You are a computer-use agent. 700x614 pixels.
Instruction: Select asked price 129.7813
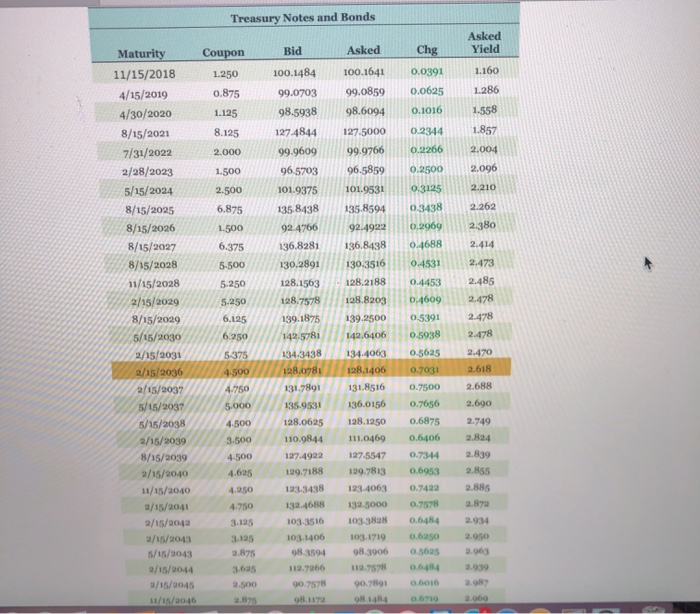pyautogui.click(x=367, y=471)
